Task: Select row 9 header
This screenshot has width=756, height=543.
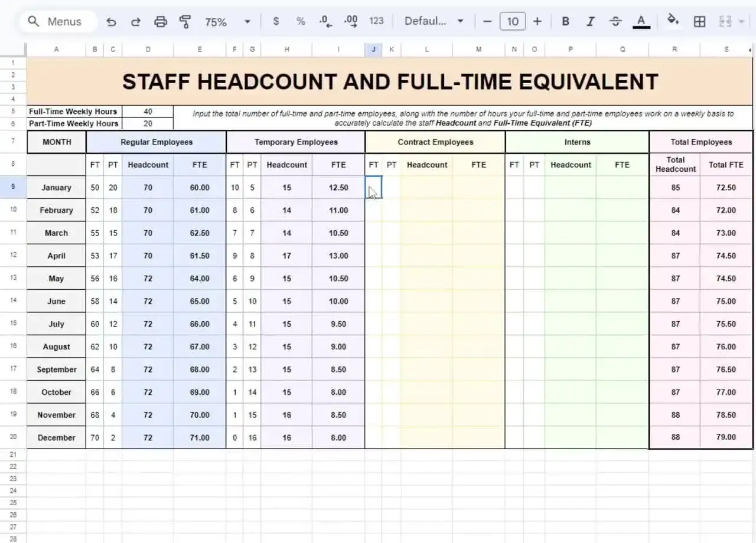Action: 13,188
